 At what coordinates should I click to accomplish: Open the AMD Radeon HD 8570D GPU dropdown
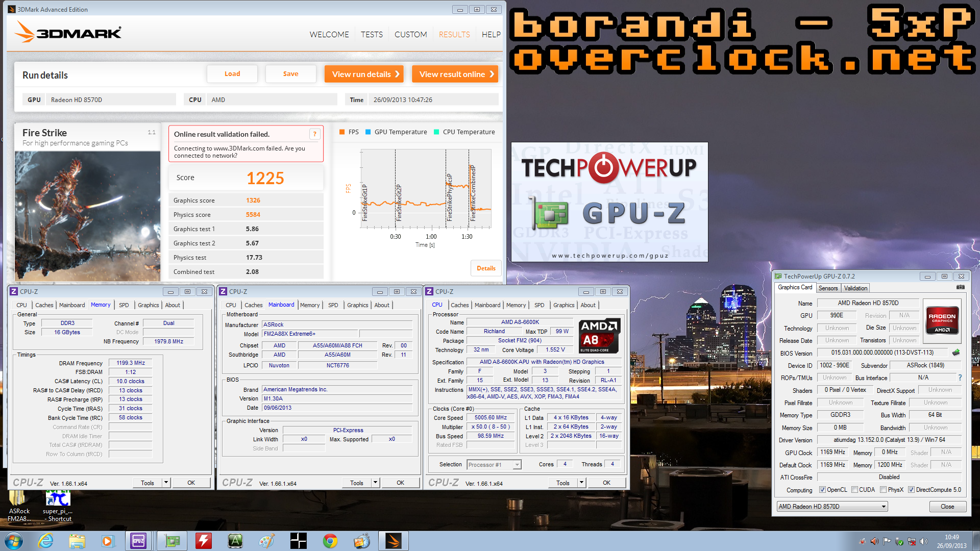tap(832, 507)
